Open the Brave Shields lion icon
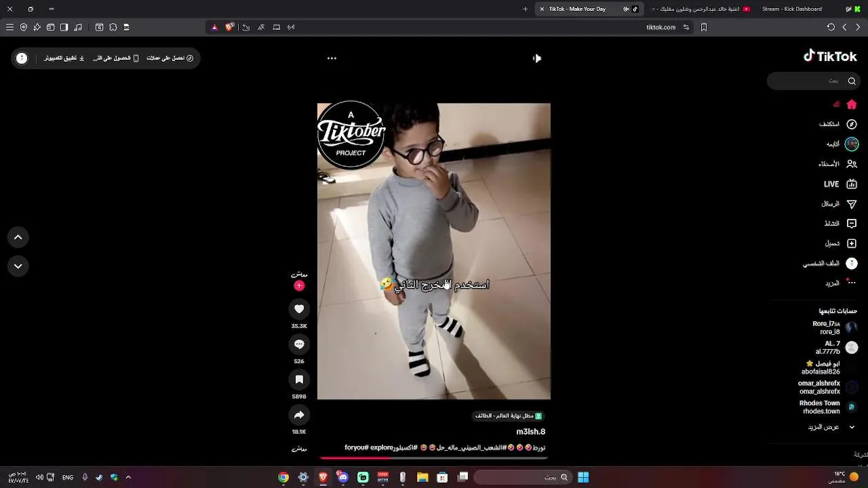 [x=229, y=27]
